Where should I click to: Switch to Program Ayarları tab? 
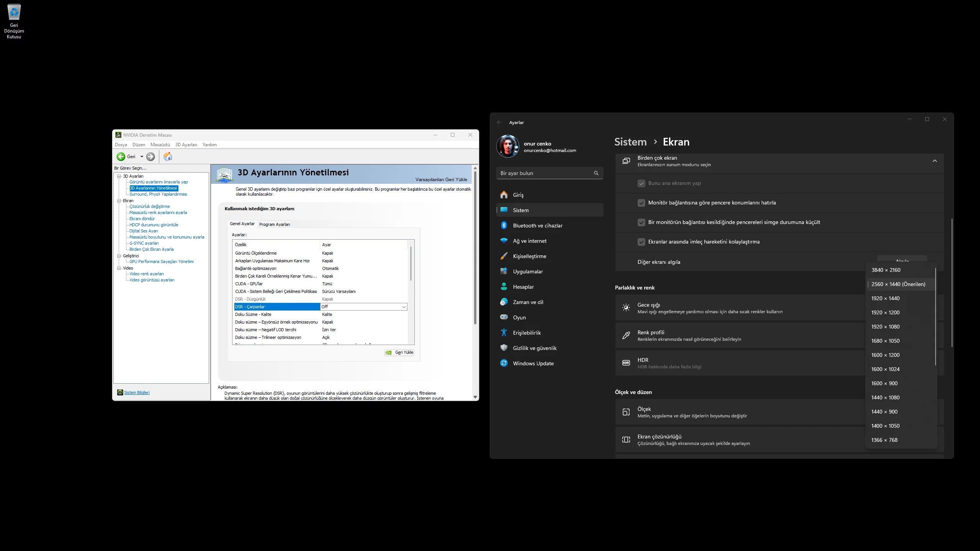pyautogui.click(x=275, y=224)
